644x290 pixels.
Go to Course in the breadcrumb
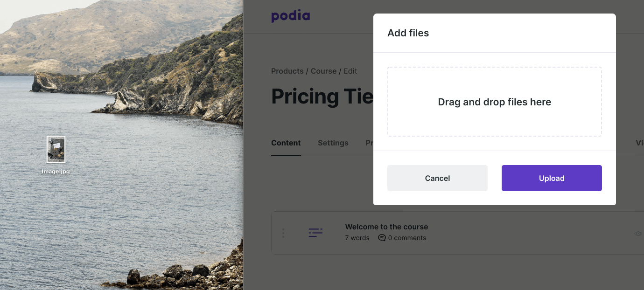point(323,71)
